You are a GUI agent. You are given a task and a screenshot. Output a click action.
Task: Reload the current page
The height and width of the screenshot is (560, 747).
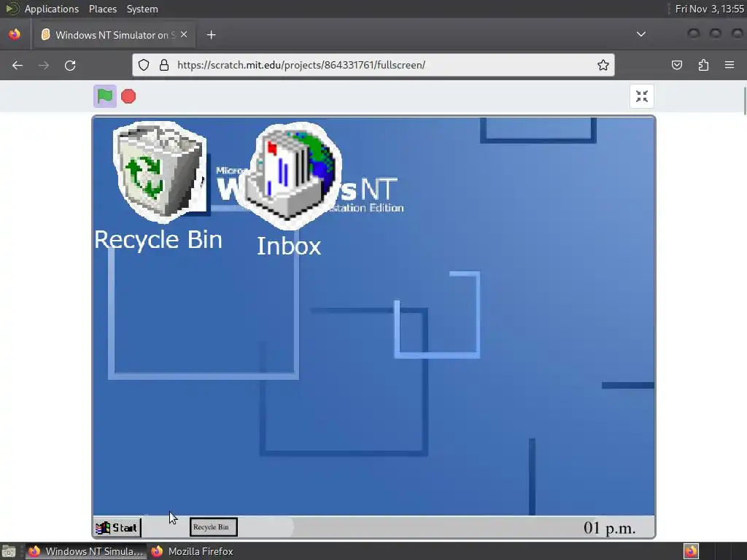point(70,65)
